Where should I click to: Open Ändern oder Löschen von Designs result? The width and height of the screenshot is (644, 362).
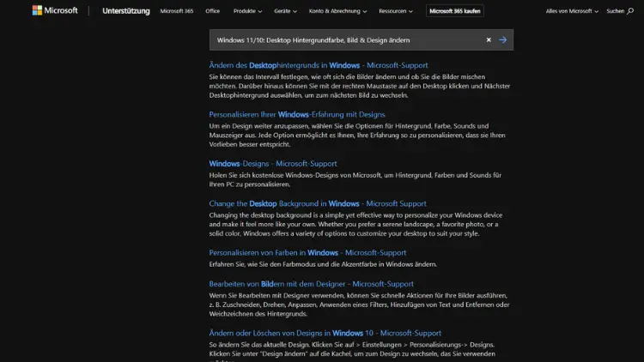click(x=325, y=334)
